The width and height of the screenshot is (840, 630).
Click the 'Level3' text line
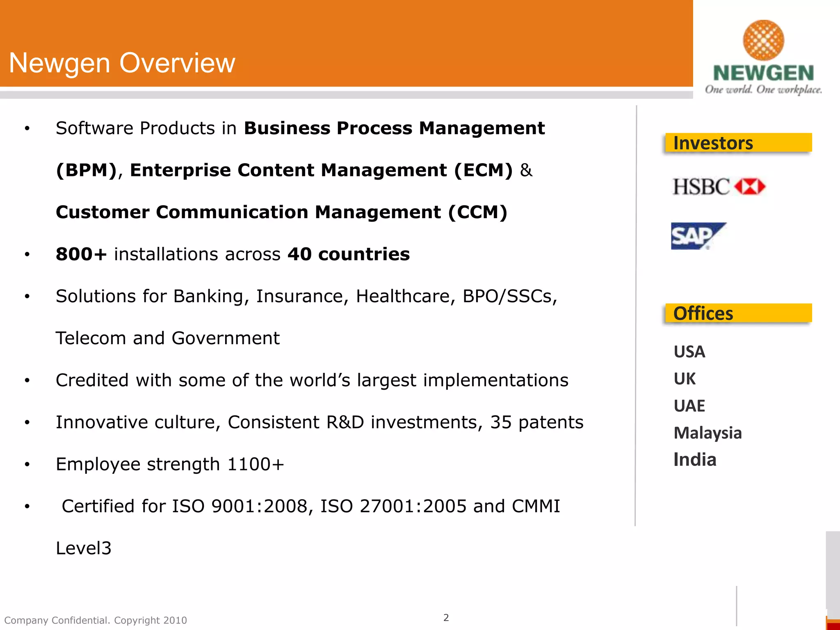click(84, 548)
